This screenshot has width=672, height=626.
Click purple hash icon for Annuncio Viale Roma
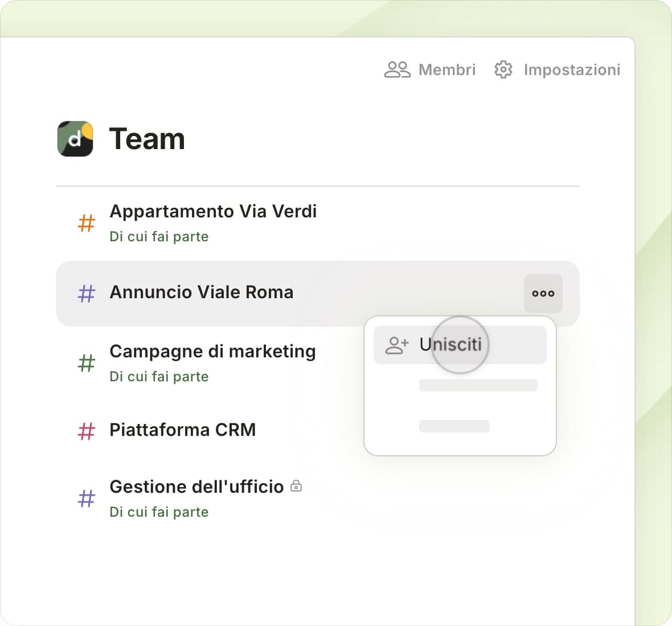86,294
